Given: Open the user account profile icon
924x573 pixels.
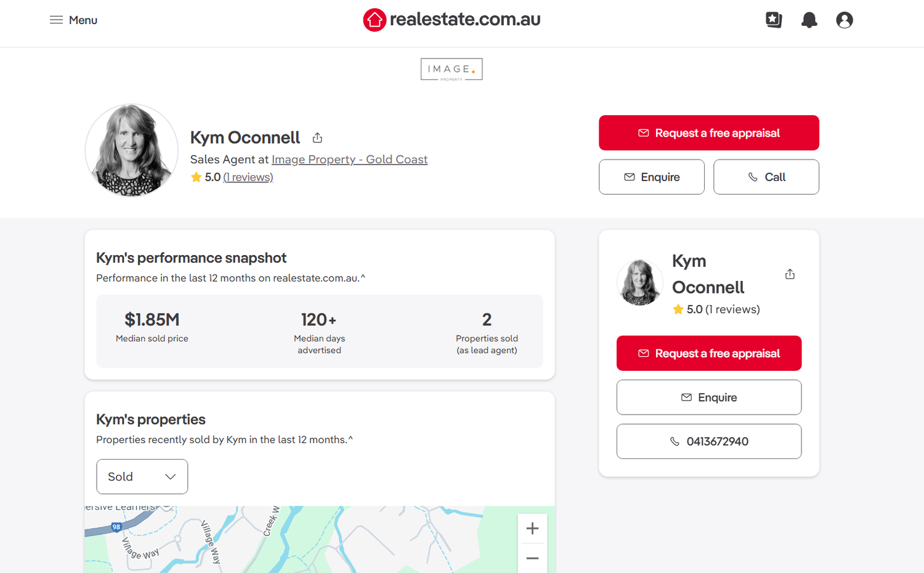Looking at the screenshot, I should point(844,20).
